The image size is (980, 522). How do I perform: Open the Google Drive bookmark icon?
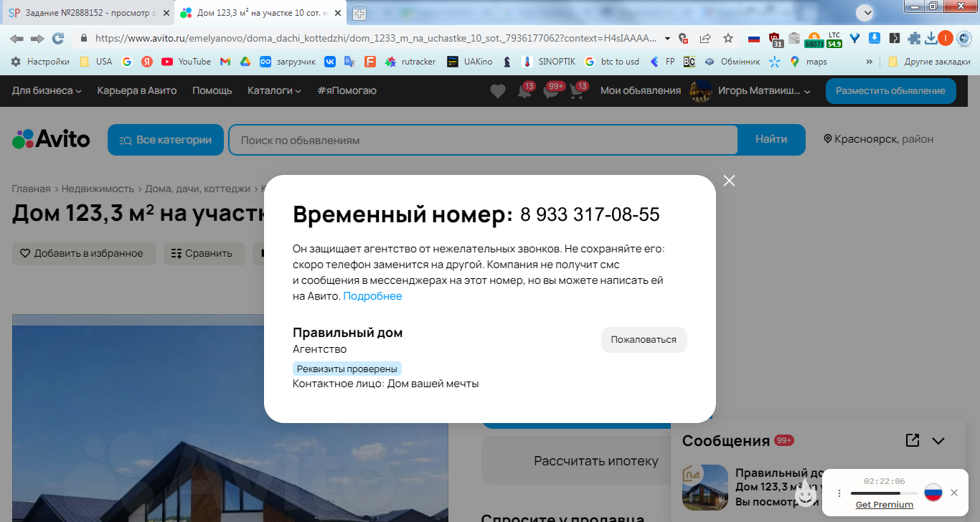pos(245,62)
